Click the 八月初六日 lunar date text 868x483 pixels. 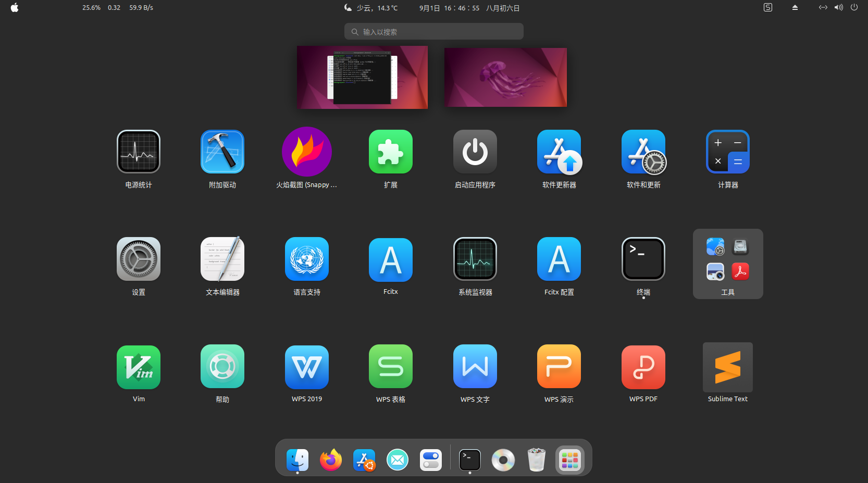pyautogui.click(x=503, y=8)
